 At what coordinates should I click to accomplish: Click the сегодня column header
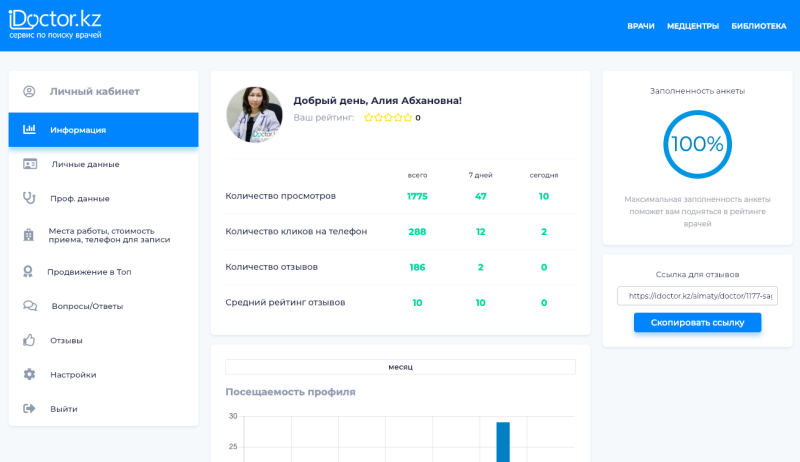pyautogui.click(x=544, y=175)
